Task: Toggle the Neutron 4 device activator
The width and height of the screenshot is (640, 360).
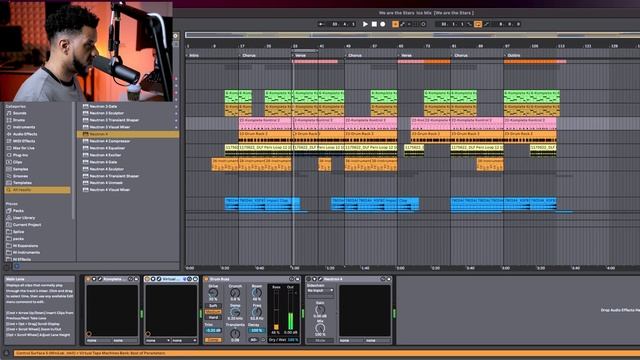Action: (x=309, y=279)
